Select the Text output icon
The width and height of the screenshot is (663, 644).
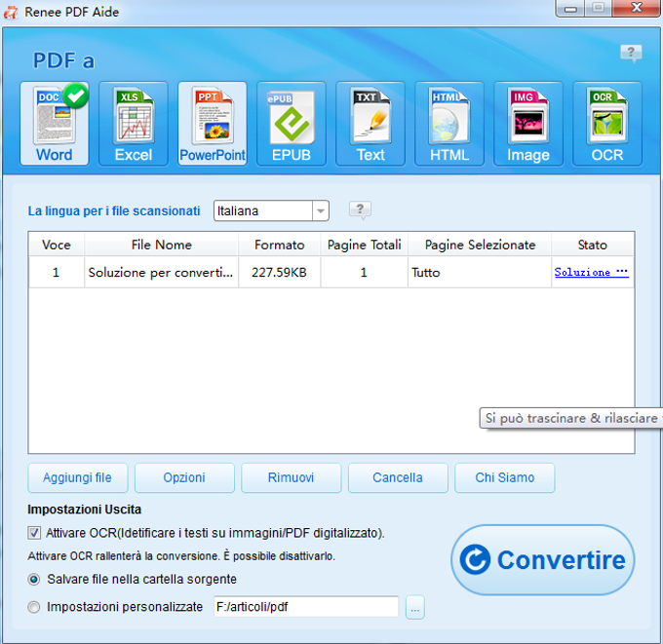pyautogui.click(x=370, y=124)
